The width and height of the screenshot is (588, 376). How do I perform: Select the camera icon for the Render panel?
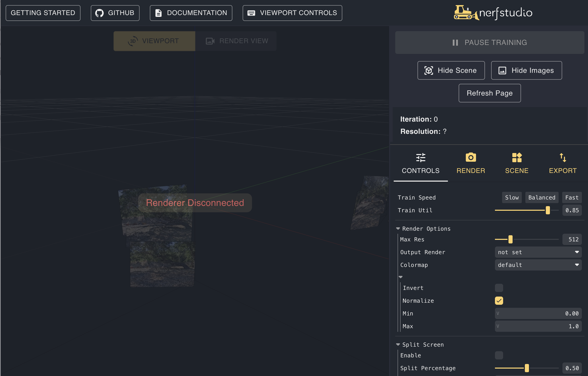(471, 157)
